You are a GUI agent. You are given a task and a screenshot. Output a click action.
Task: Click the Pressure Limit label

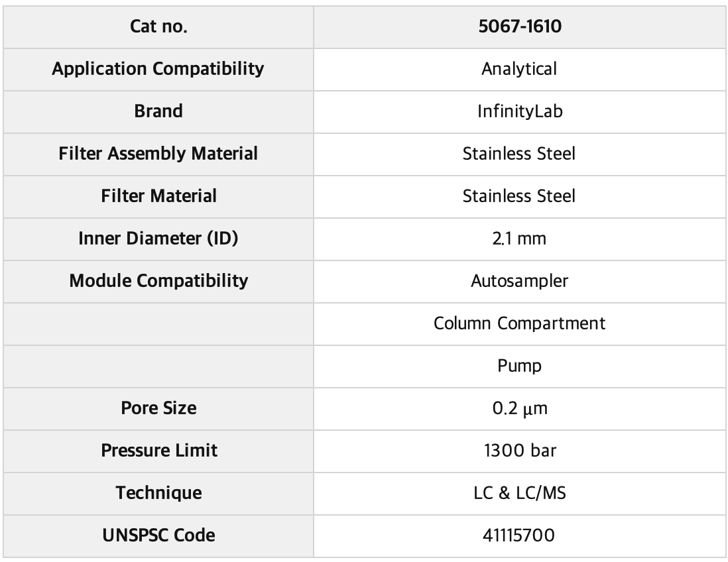[x=158, y=451]
